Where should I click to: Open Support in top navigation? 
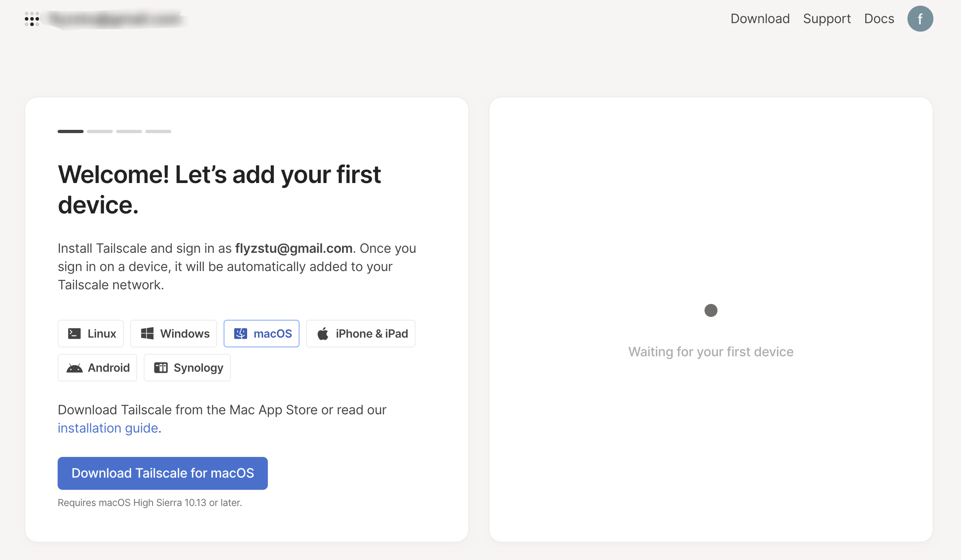(x=827, y=19)
